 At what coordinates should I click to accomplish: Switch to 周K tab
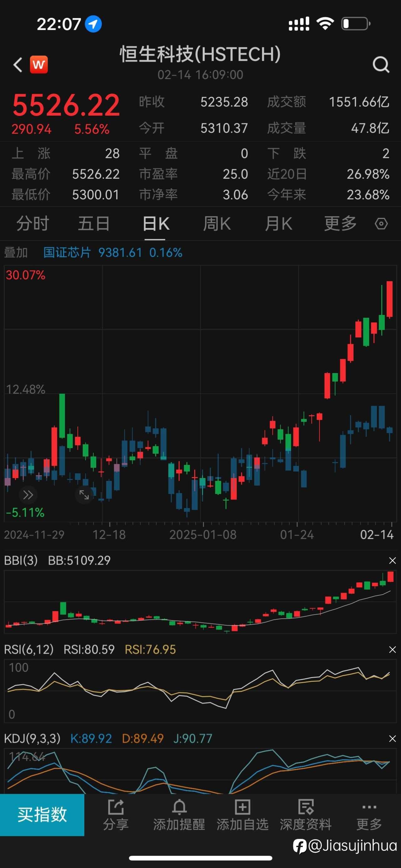tap(217, 224)
